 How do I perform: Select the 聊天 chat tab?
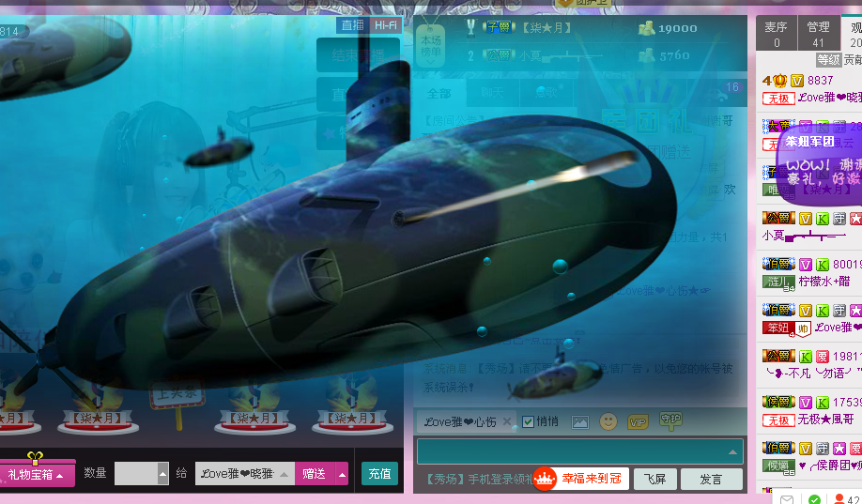(x=492, y=94)
